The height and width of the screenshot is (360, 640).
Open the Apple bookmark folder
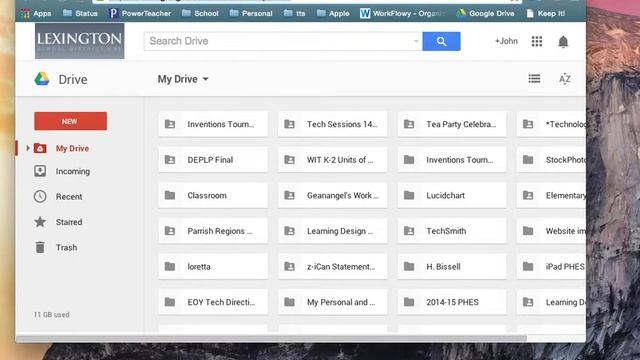click(333, 13)
